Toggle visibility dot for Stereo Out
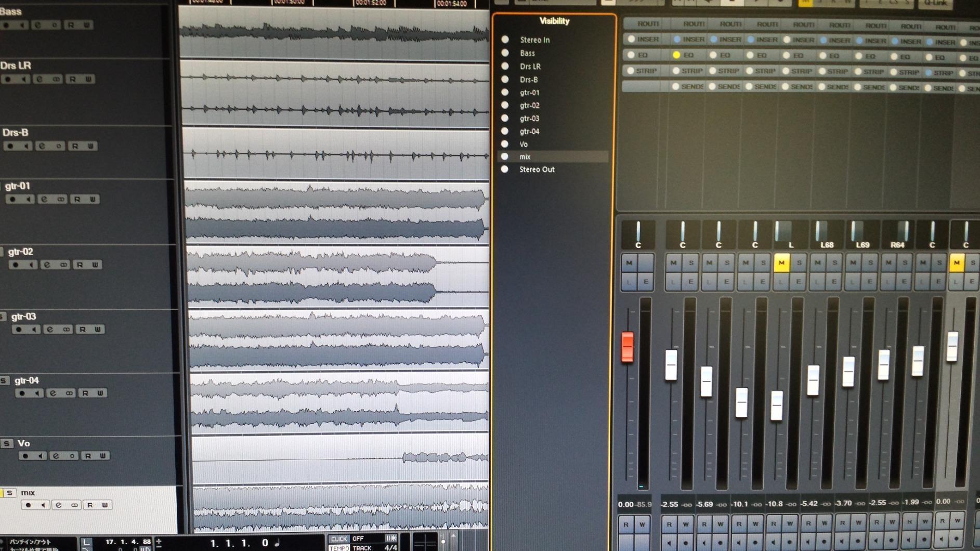The height and width of the screenshot is (551, 980). (505, 169)
